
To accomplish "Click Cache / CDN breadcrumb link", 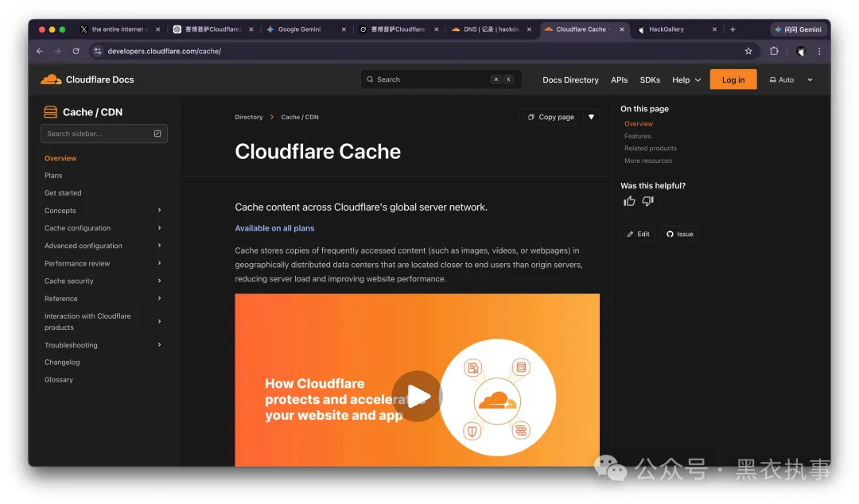I will [x=300, y=117].
